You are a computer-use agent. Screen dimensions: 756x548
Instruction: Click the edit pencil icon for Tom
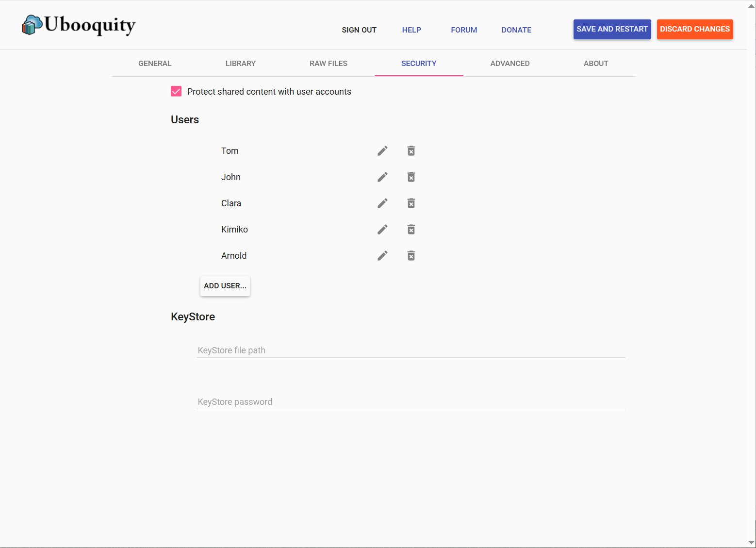[382, 151]
